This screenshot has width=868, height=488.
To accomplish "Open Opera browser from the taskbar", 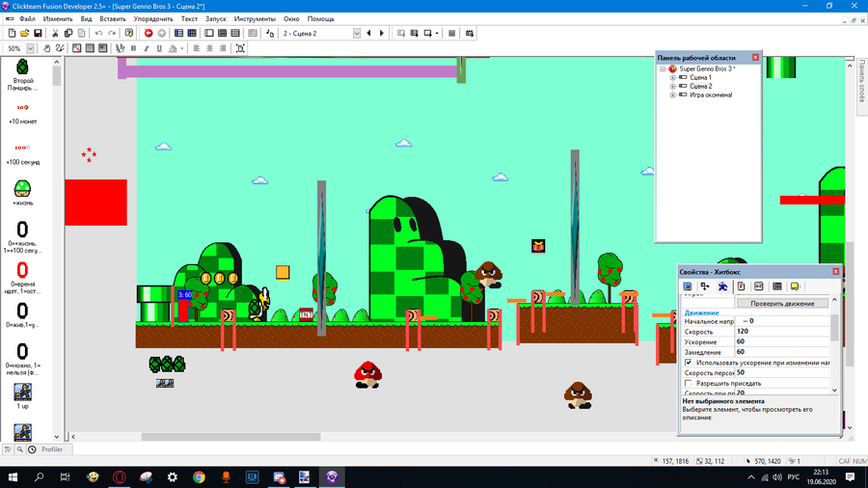I will (119, 476).
